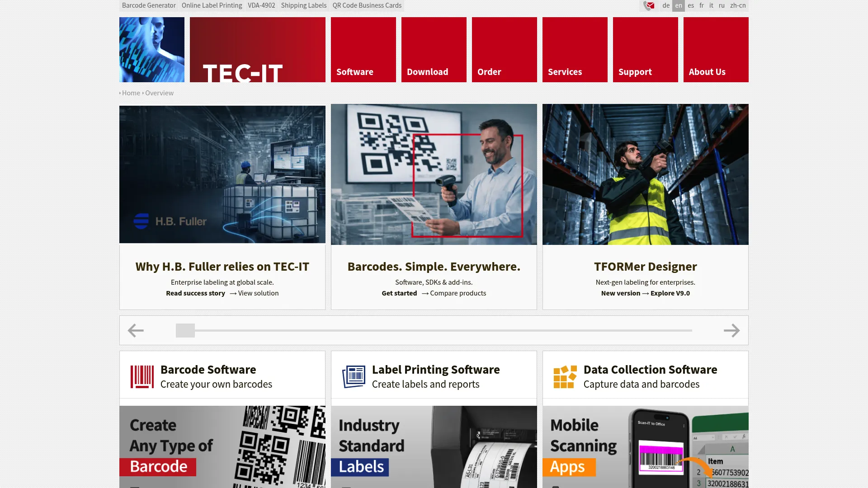
Task: Switch language to Italian (it)
Action: tap(711, 5)
